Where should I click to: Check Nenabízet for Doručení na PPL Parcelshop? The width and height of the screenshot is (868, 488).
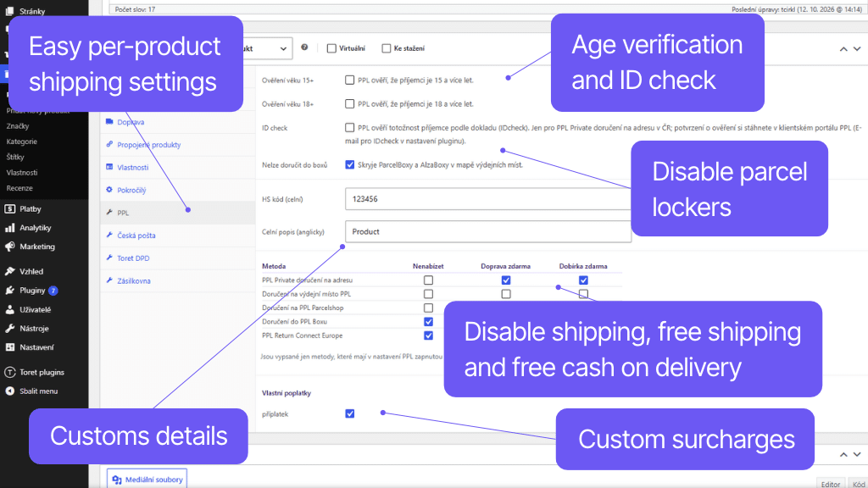(x=428, y=308)
